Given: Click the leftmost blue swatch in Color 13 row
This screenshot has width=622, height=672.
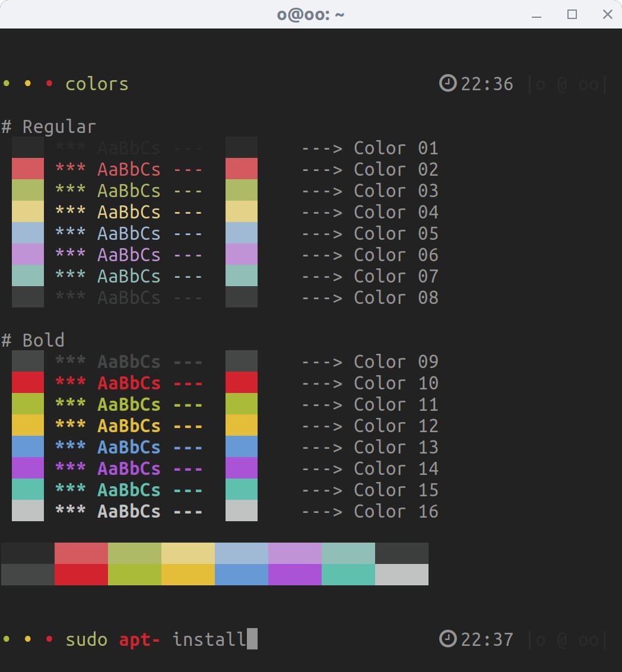Looking at the screenshot, I should click(x=28, y=446).
